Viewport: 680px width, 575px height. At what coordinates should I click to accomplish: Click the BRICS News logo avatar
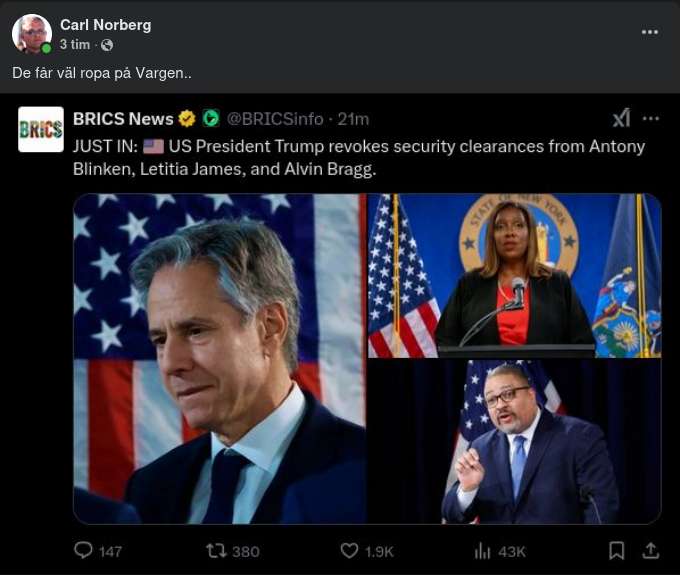click(41, 129)
